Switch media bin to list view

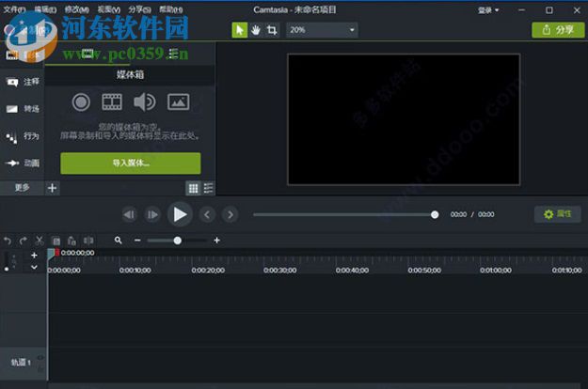coord(208,188)
